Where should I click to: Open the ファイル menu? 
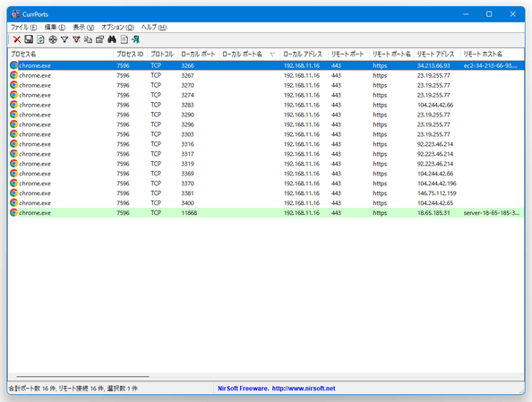tap(24, 27)
